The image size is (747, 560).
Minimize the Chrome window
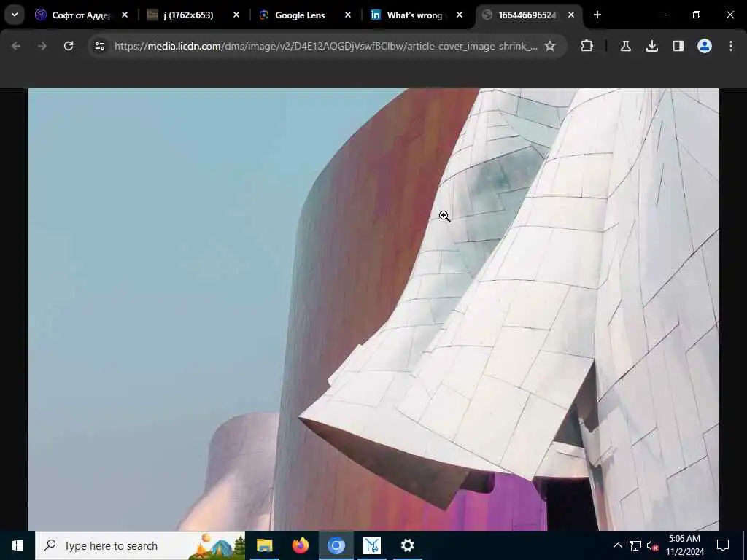click(x=662, y=15)
